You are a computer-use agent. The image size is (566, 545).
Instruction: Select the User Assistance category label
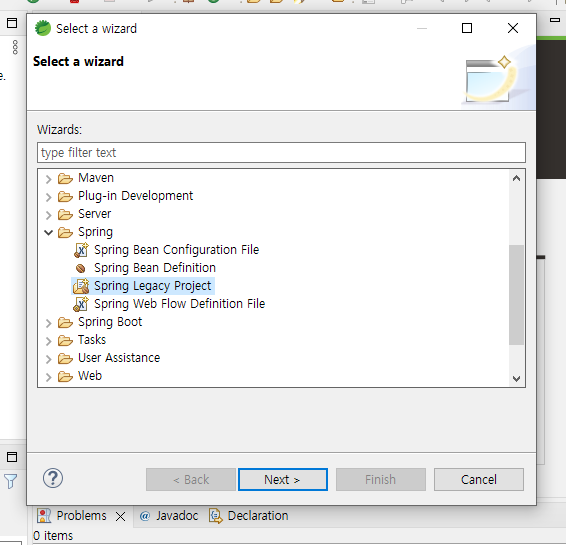(x=119, y=358)
